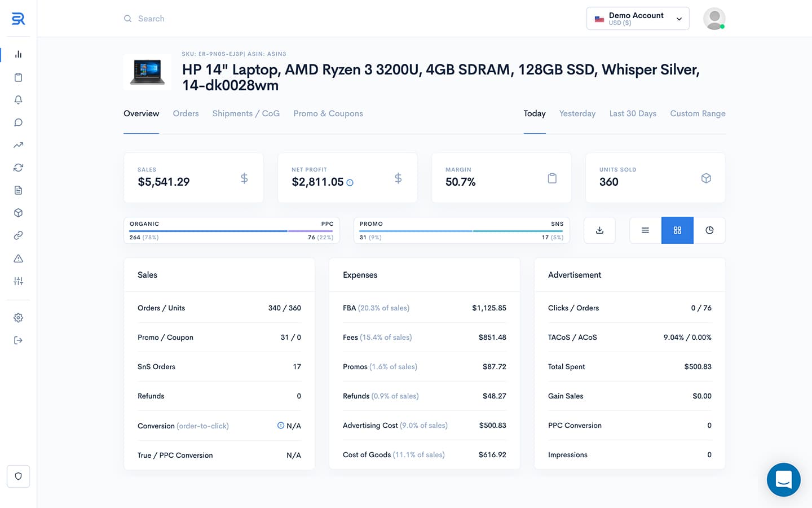Click the conversion info icon beside N/A
This screenshot has height=508, width=812.
point(280,426)
